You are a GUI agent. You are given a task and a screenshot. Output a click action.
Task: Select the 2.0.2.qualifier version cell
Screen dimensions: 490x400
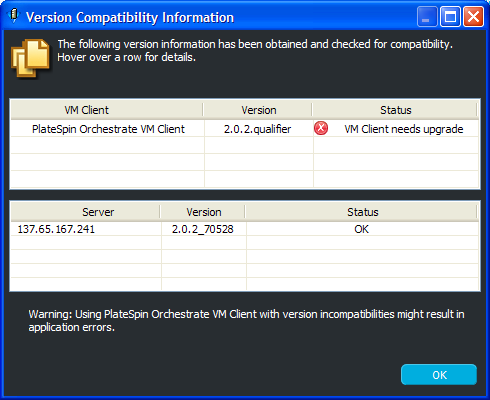tap(258, 129)
